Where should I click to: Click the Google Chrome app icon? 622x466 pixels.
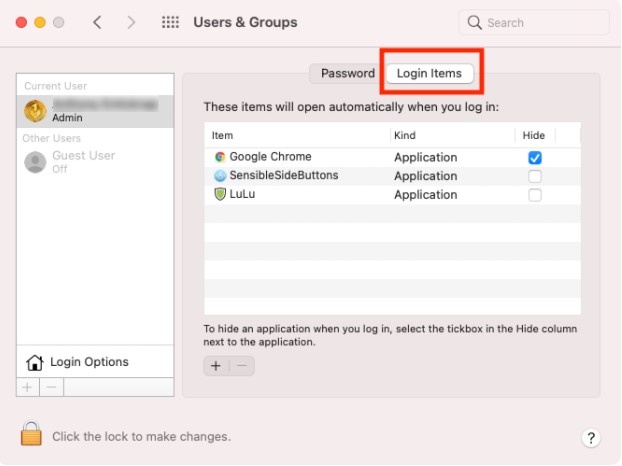220,157
